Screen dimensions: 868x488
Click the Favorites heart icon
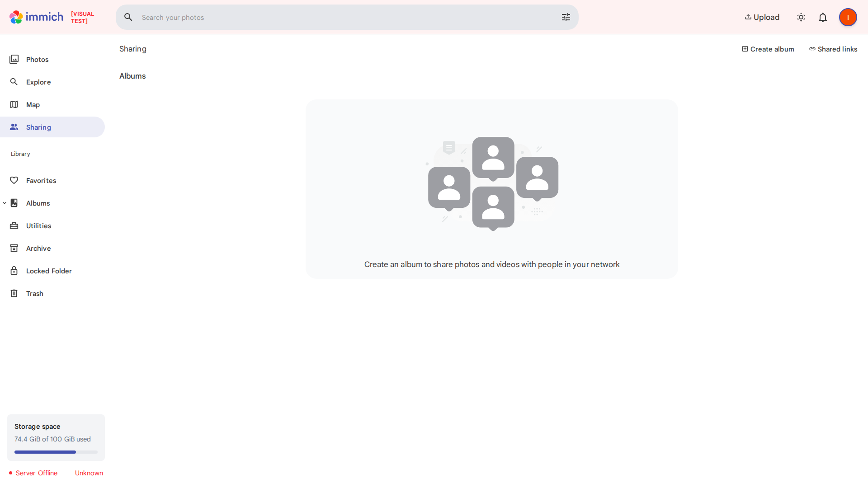(x=14, y=180)
